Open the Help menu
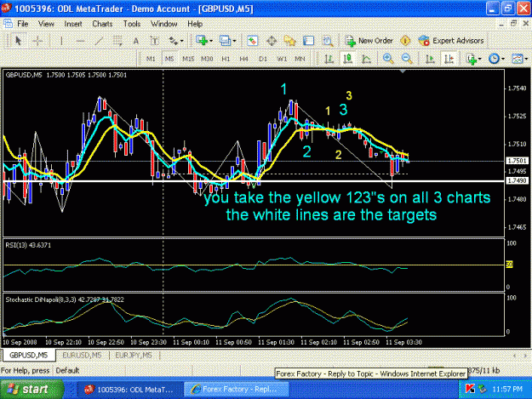Viewport: 532px width, 399px height. coord(195,24)
